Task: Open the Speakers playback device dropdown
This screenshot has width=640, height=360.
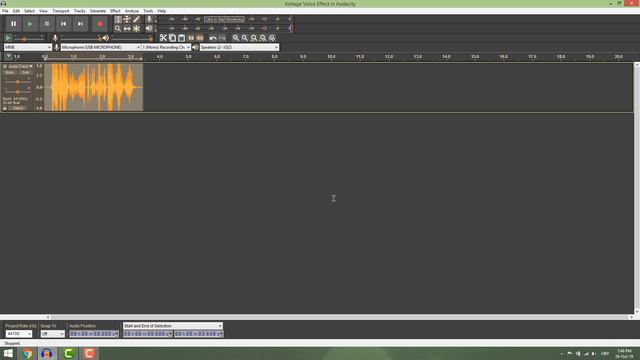Action: point(239,47)
